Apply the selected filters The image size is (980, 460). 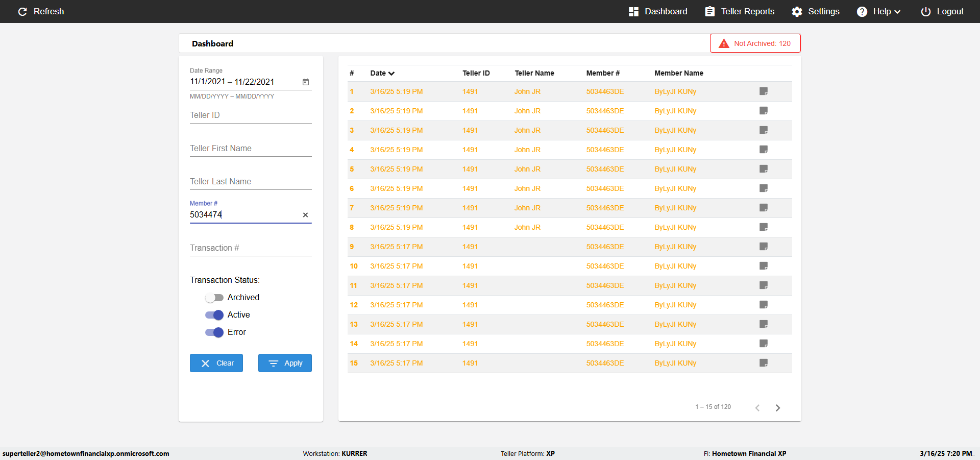tap(285, 363)
